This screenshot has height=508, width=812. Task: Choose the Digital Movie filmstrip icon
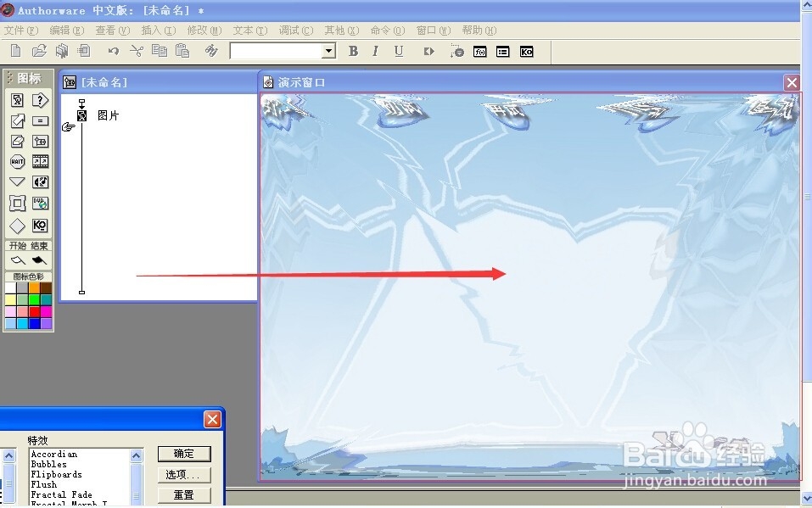[x=40, y=162]
